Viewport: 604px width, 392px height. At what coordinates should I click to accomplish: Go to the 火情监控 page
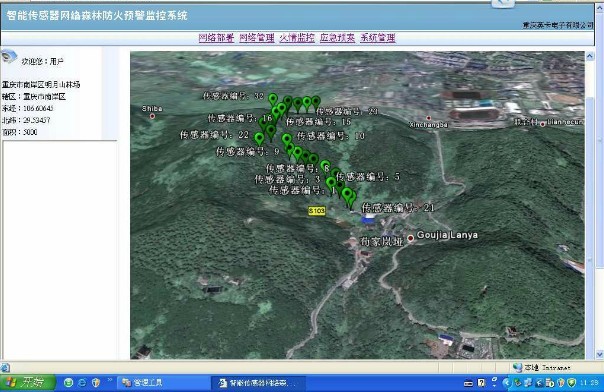tap(297, 38)
